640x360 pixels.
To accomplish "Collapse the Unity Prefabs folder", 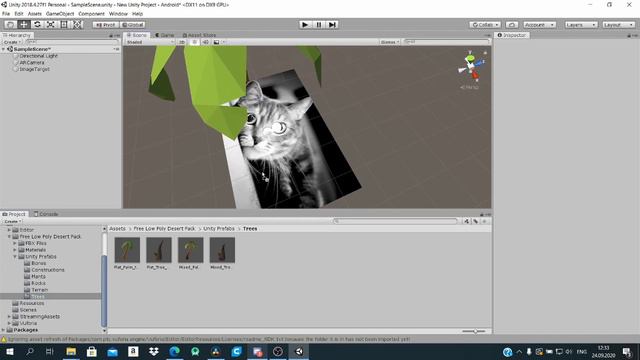I will coord(15,257).
